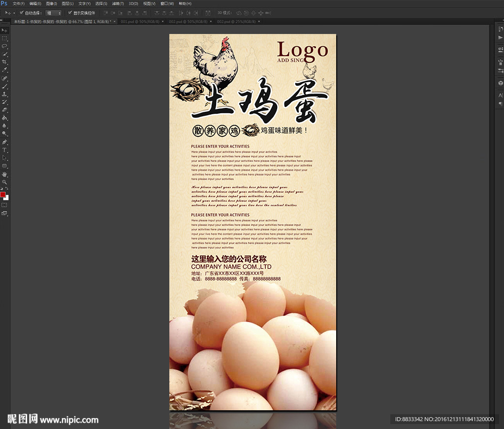This screenshot has width=504, height=429.
Task: Switch to the 002.psd @ 25% tab
Action: [x=236, y=22]
